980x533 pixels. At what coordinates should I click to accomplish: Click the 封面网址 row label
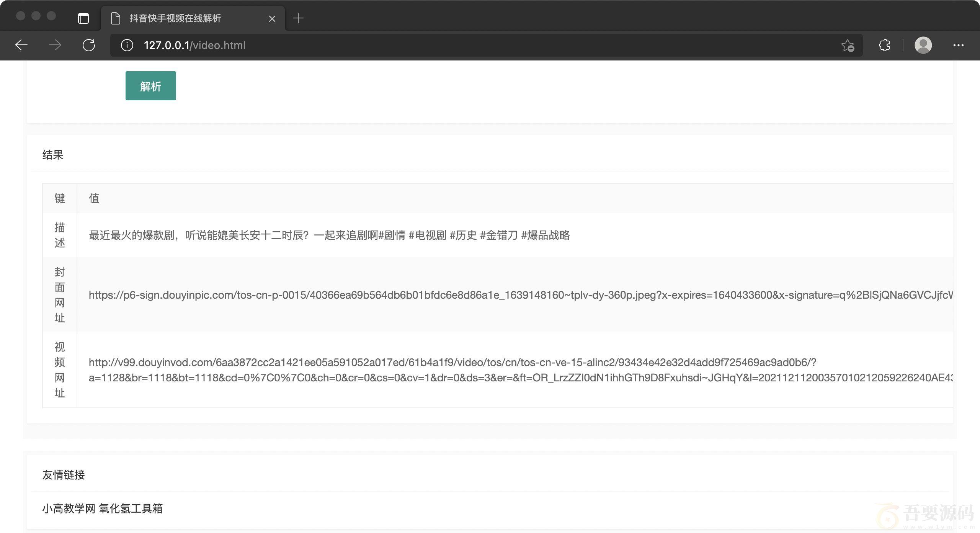60,295
